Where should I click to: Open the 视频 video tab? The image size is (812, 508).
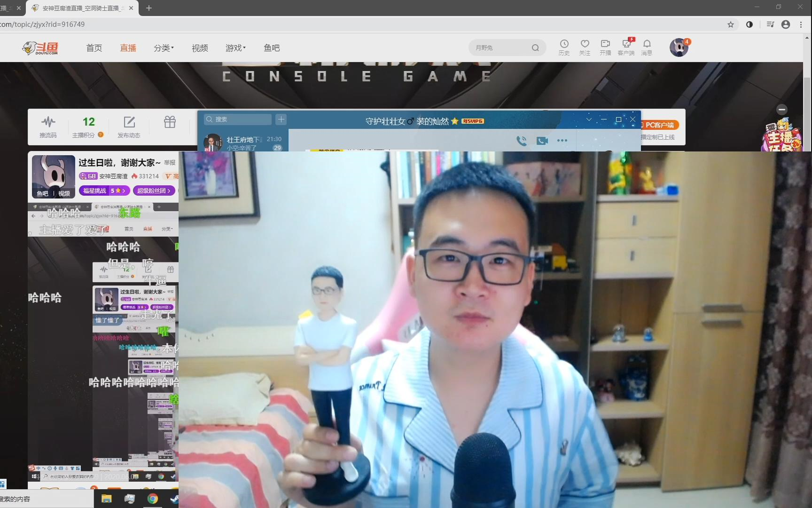pos(200,48)
